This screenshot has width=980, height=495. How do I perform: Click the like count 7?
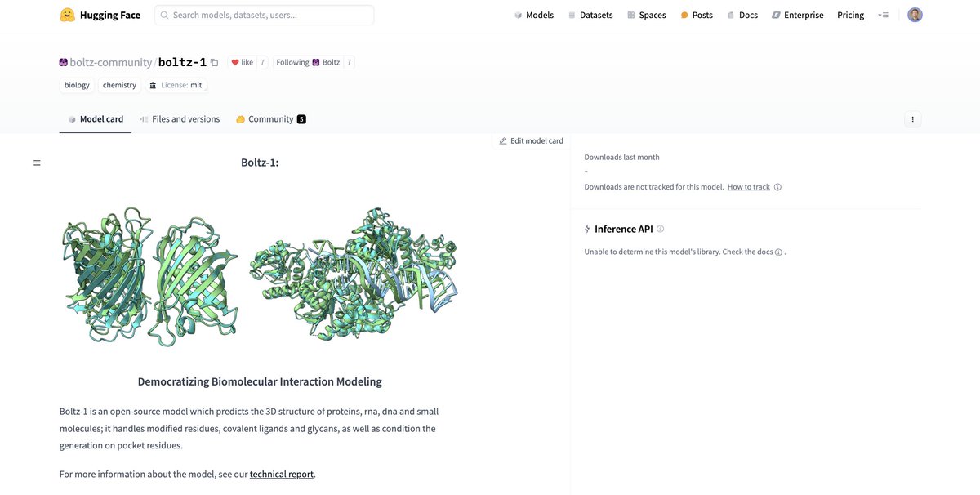(x=262, y=62)
